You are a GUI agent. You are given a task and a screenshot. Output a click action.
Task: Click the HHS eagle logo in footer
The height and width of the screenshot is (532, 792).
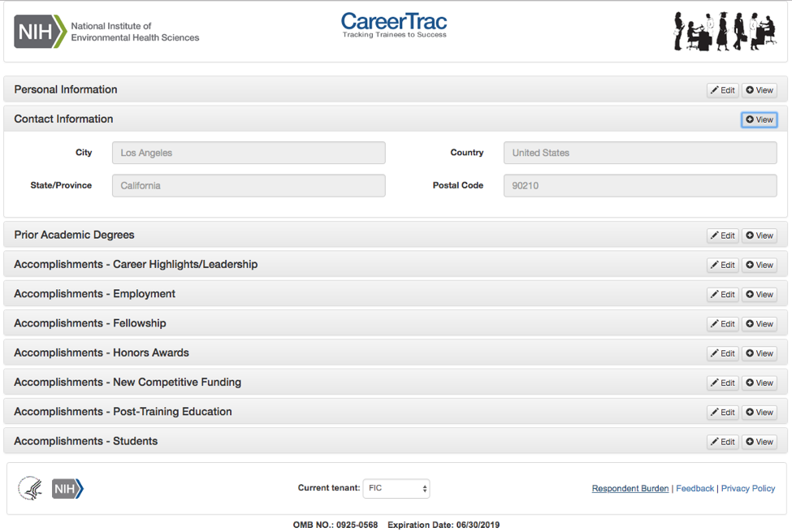[30, 488]
